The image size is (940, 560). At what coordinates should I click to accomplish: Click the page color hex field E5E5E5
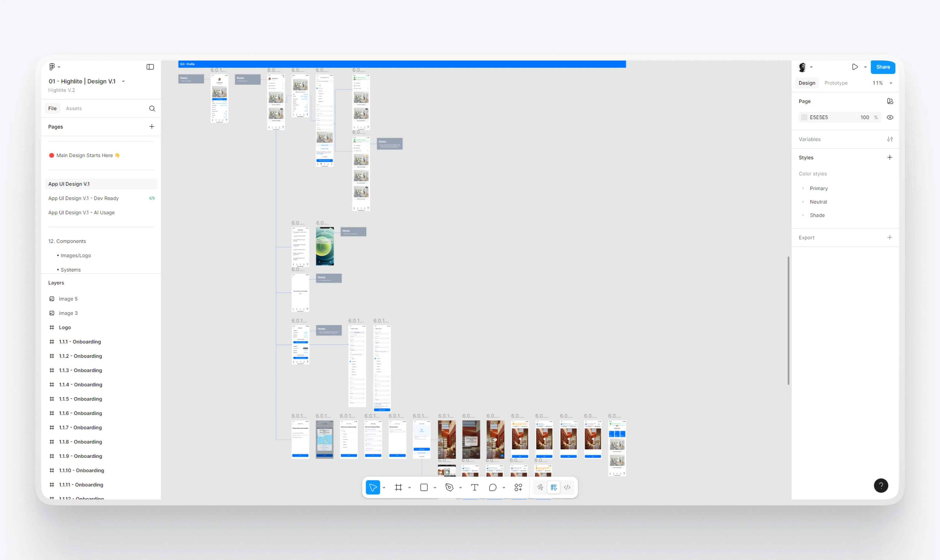coord(828,117)
